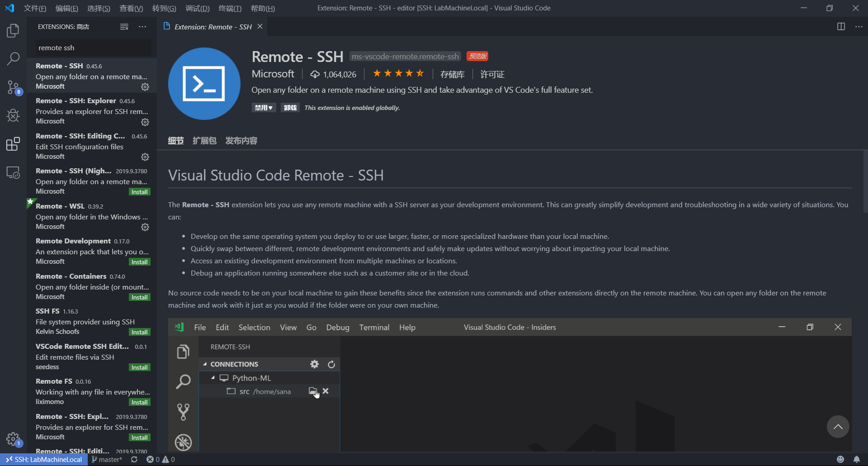
Task: Open the Debug view in activity bar
Action: [13, 115]
